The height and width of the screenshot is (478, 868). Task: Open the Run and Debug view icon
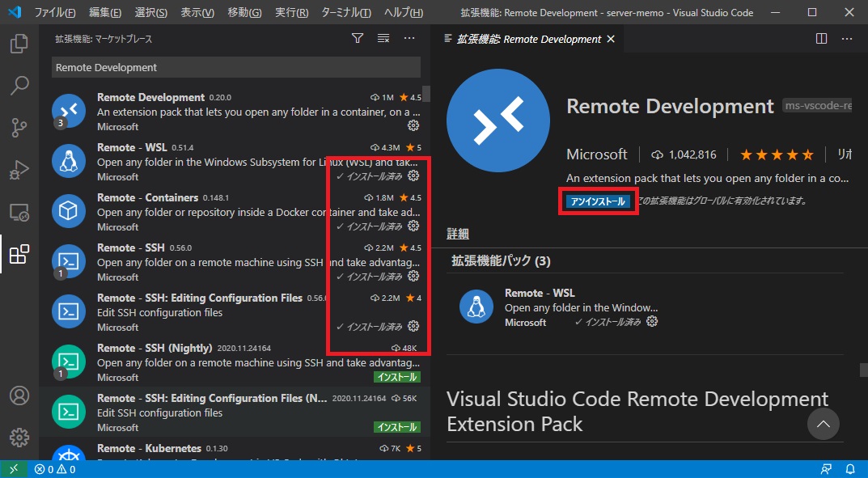point(19,170)
